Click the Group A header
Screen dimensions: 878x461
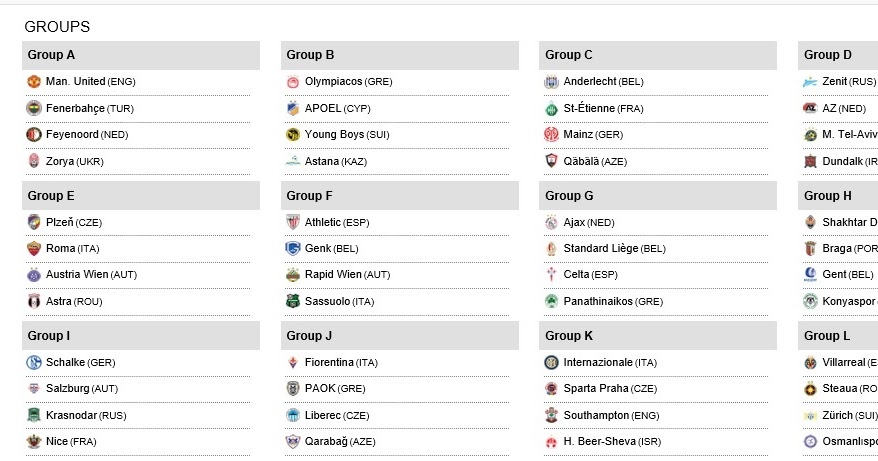[141, 55]
